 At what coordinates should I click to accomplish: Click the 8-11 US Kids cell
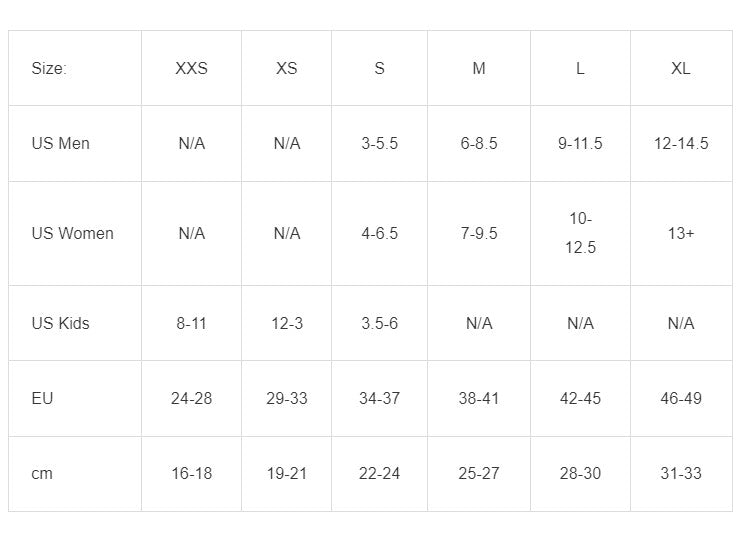[x=191, y=323]
